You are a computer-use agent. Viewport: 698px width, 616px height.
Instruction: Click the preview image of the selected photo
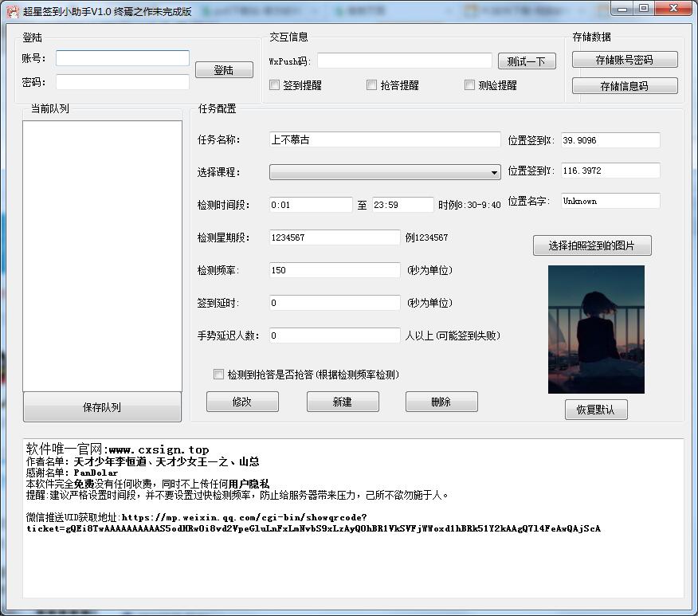(x=596, y=328)
